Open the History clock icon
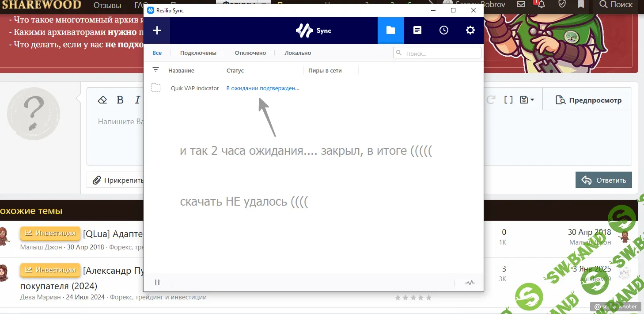The image size is (644, 314). (x=443, y=31)
